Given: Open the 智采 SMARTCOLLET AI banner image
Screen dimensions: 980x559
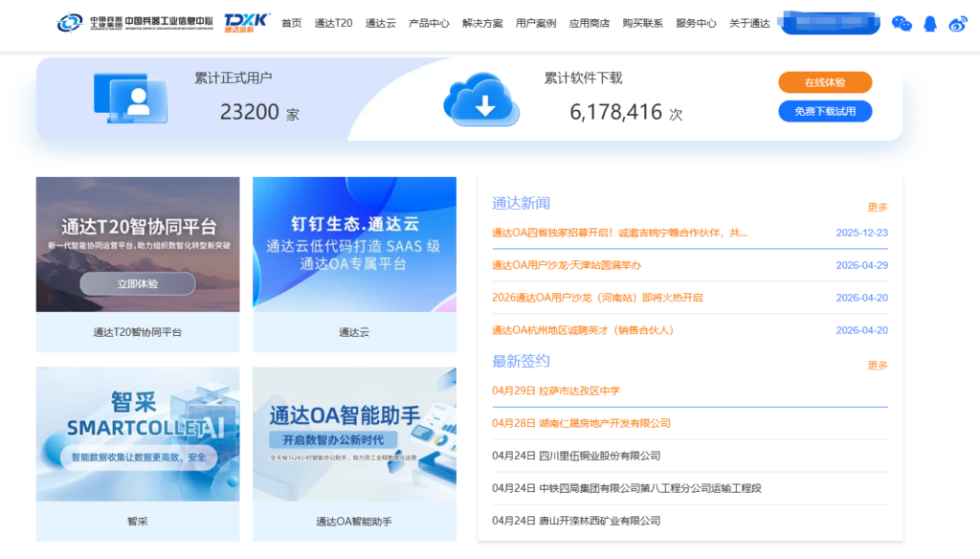Looking at the screenshot, I should [x=138, y=434].
